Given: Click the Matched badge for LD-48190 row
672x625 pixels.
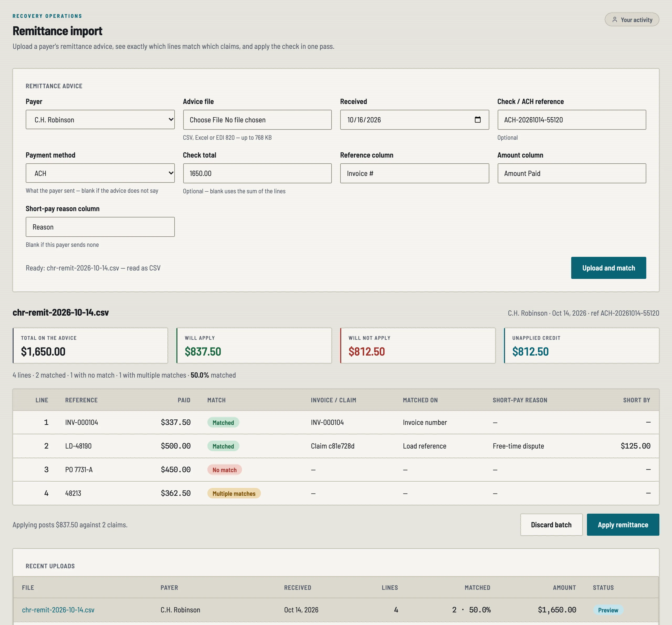Looking at the screenshot, I should [223, 446].
